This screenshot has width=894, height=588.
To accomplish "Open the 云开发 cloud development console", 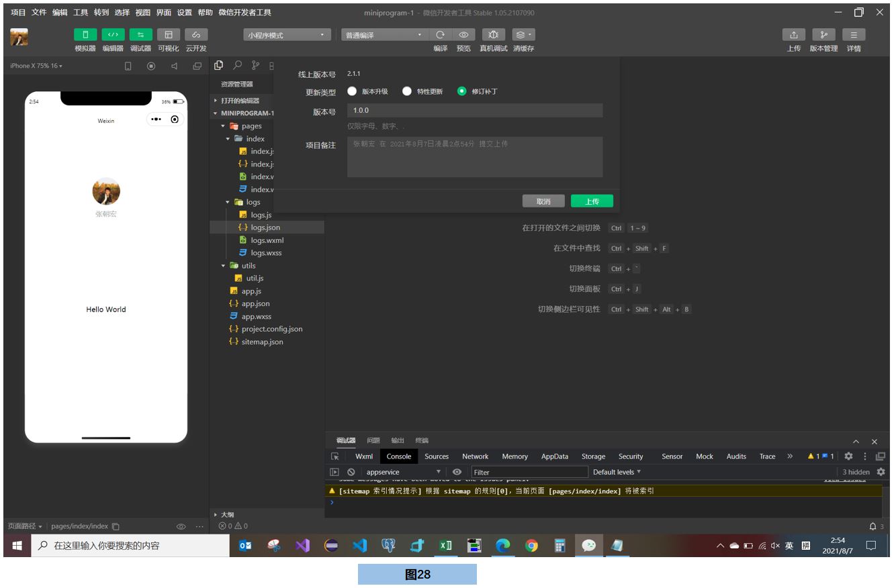I will [x=196, y=34].
